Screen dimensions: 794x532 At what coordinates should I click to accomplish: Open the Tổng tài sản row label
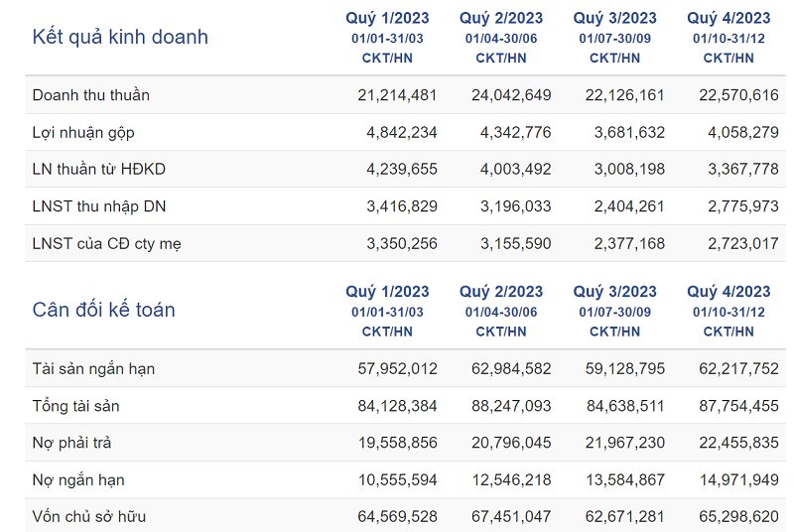click(76, 406)
